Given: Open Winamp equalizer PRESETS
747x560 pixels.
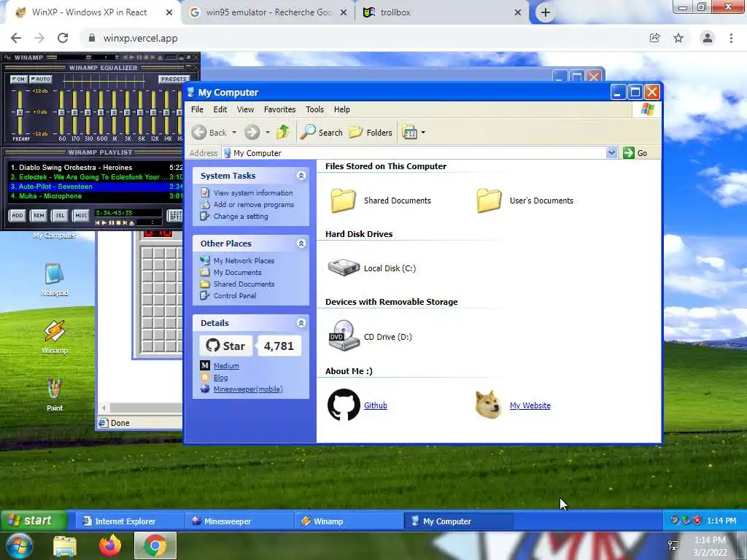Looking at the screenshot, I should 174,79.
